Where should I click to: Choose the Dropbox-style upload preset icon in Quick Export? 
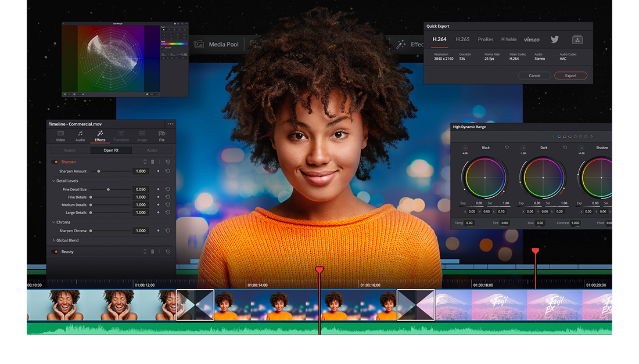coord(577,39)
